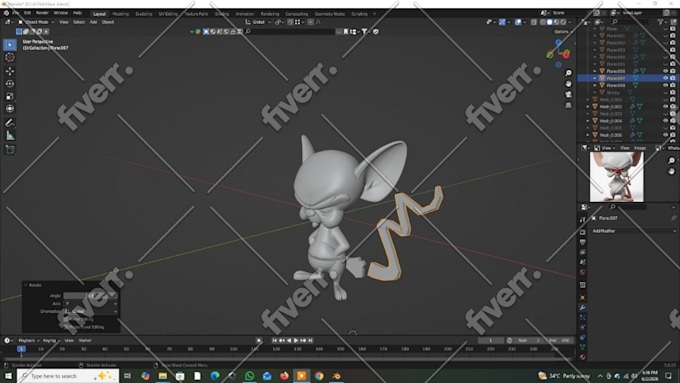This screenshot has height=383, width=680.
Task: Click the viewport zoom magnifier icon
Action: pyautogui.click(x=568, y=73)
